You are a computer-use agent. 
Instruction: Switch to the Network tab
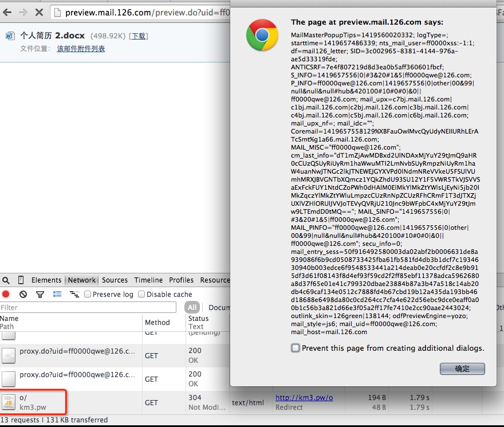coord(82,280)
